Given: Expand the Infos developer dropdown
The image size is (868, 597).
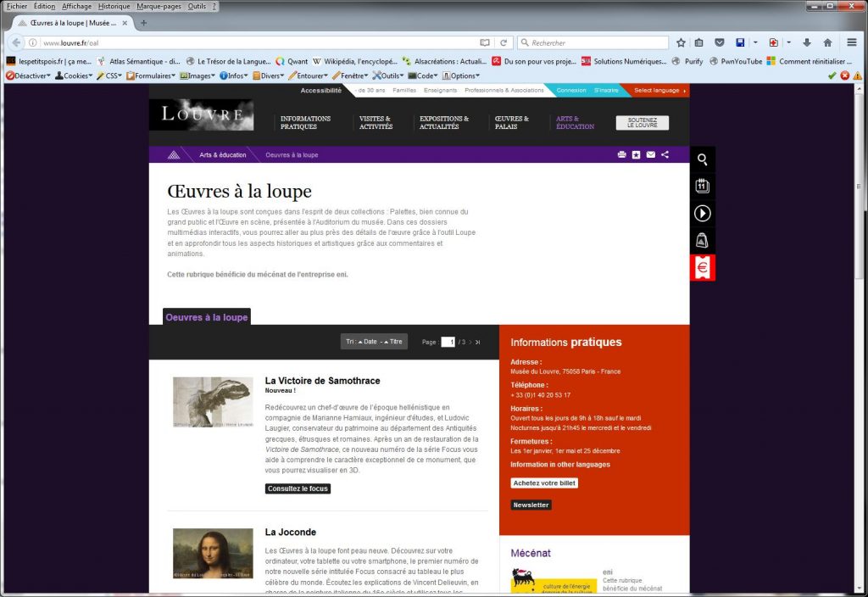Looking at the screenshot, I should pos(234,75).
